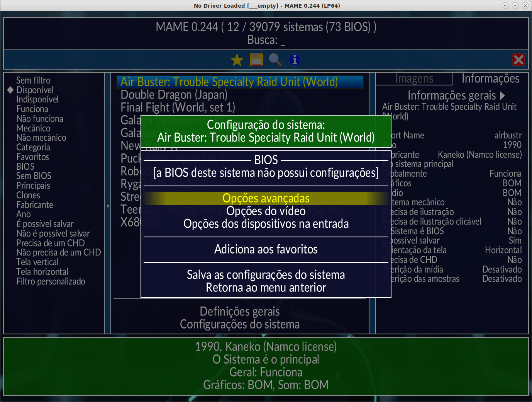Open Opções do vídeo
Image resolution: width=532 pixels, height=402 pixels.
click(266, 211)
